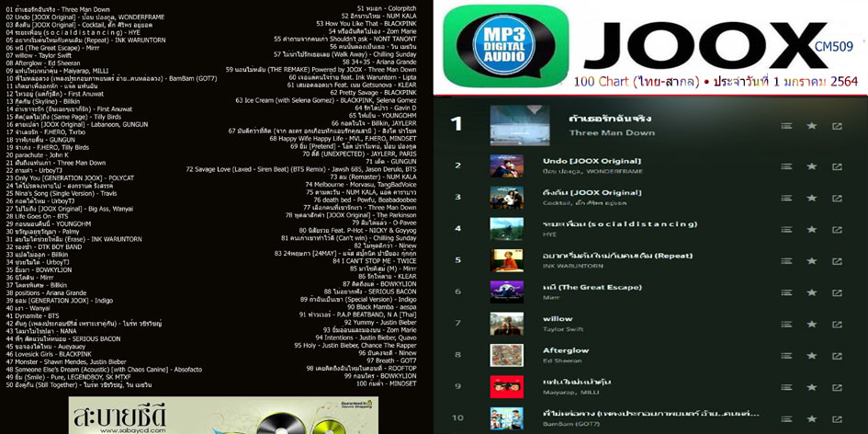Click The Great Escape album cover
This screenshot has height=434, width=868.
click(x=506, y=292)
